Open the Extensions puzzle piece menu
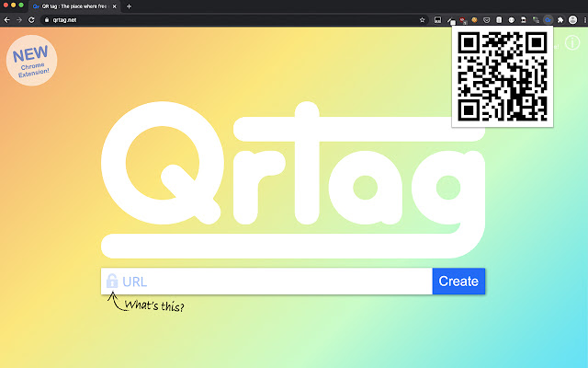588x368 pixels. (x=560, y=20)
